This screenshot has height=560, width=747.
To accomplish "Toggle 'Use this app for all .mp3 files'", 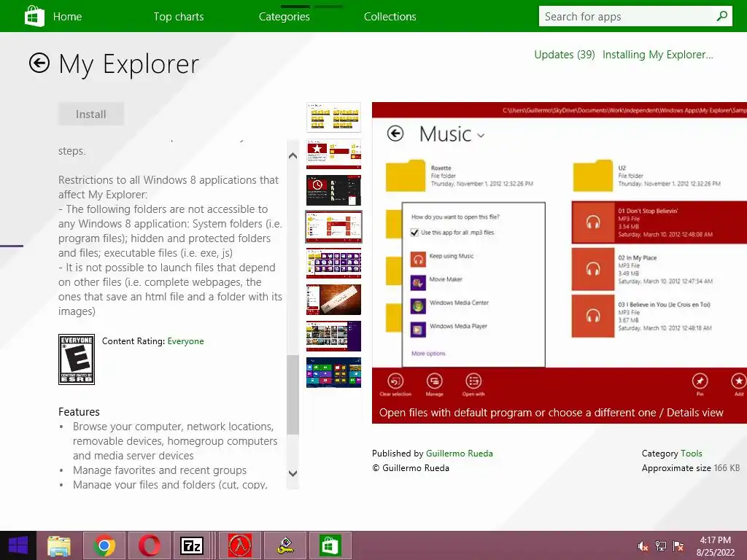I will [414, 233].
